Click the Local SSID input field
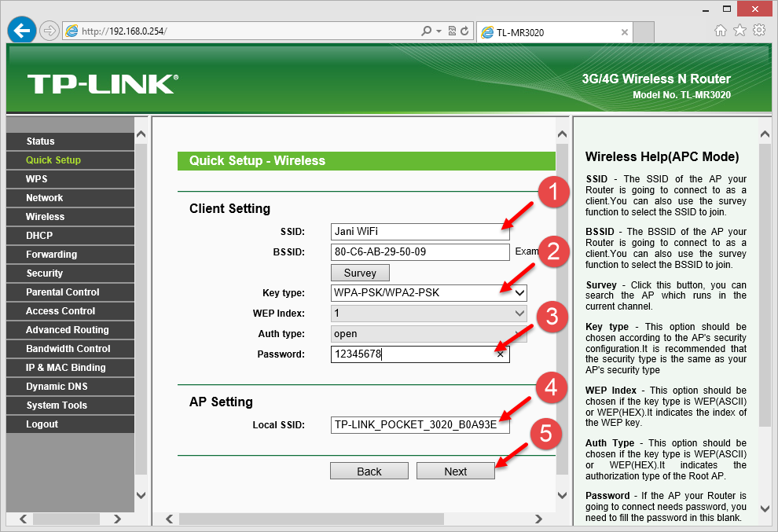778x532 pixels. 420,425
